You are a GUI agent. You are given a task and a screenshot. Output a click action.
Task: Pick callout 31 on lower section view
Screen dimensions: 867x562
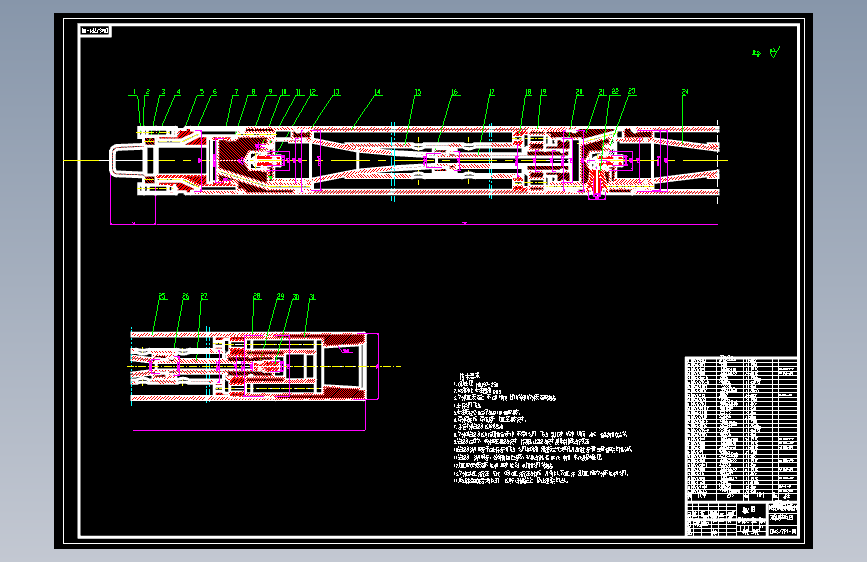coord(312,297)
